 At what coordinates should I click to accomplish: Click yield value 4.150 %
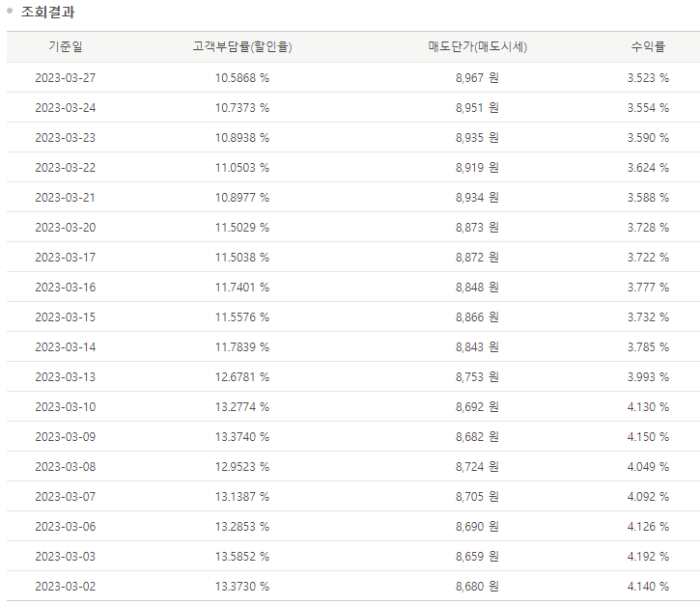[648, 436]
